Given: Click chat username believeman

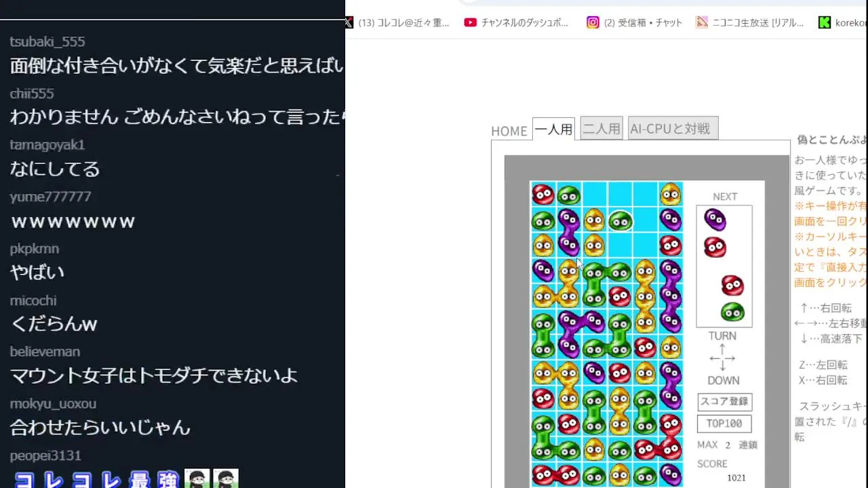Looking at the screenshot, I should coord(45,352).
